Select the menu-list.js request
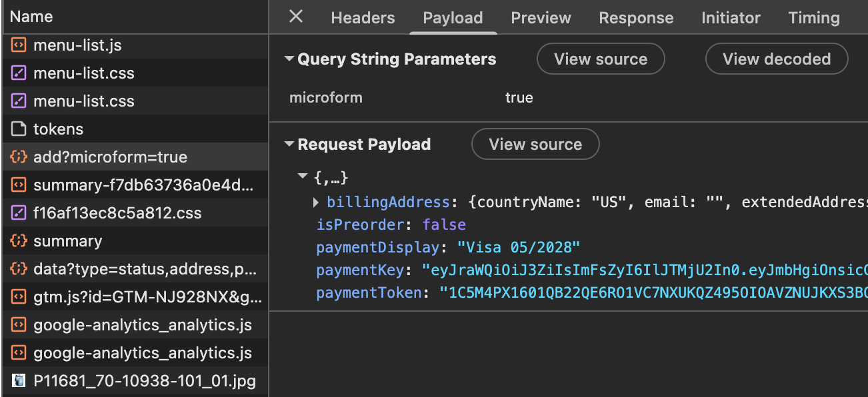This screenshot has width=868, height=397. [x=135, y=45]
